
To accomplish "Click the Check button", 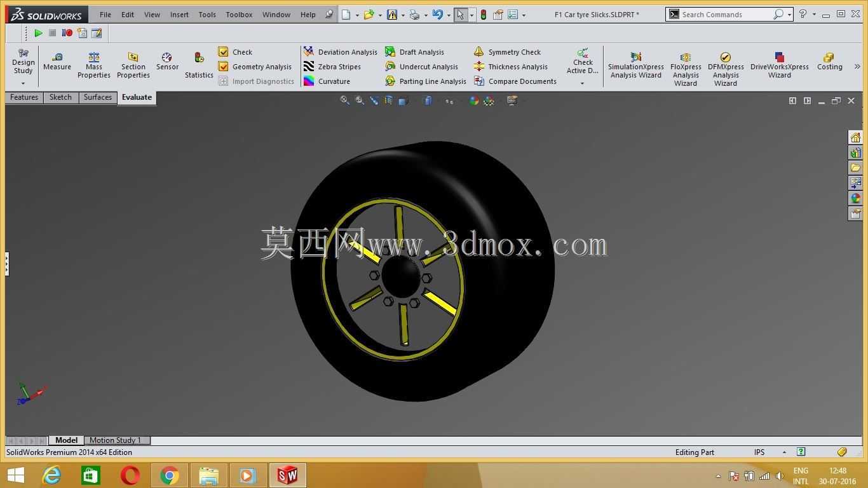I will tap(235, 52).
